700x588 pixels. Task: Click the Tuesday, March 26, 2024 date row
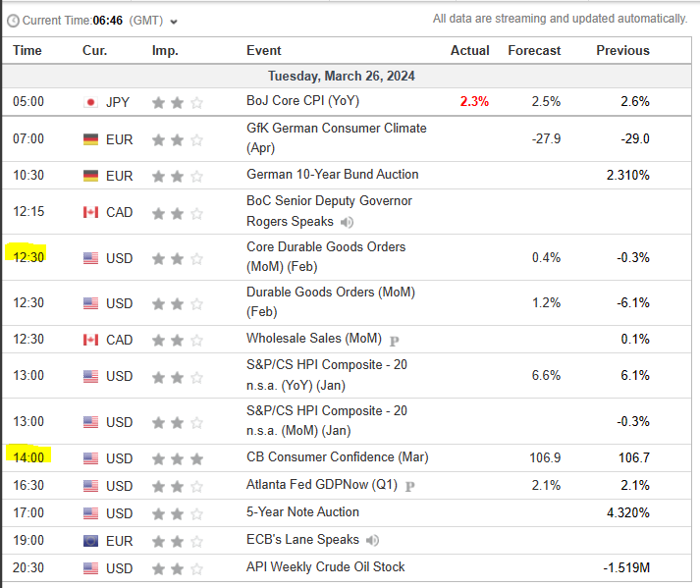341,76
